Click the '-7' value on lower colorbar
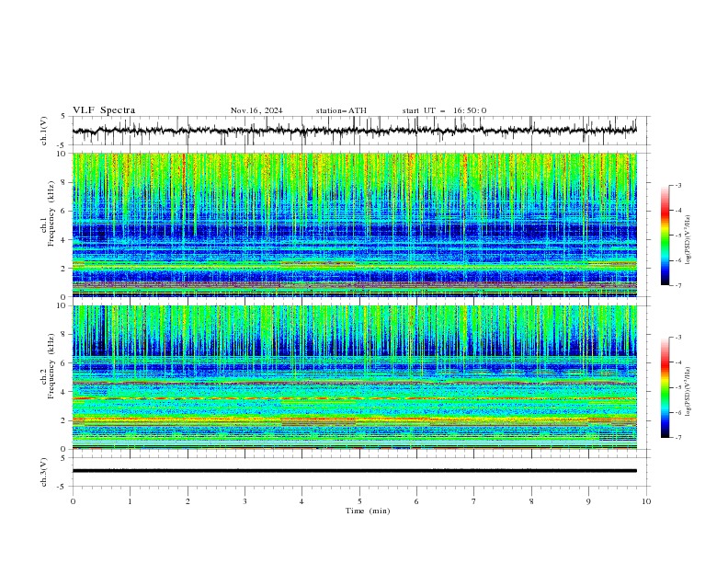The height and width of the screenshot is (563, 728). (677, 438)
